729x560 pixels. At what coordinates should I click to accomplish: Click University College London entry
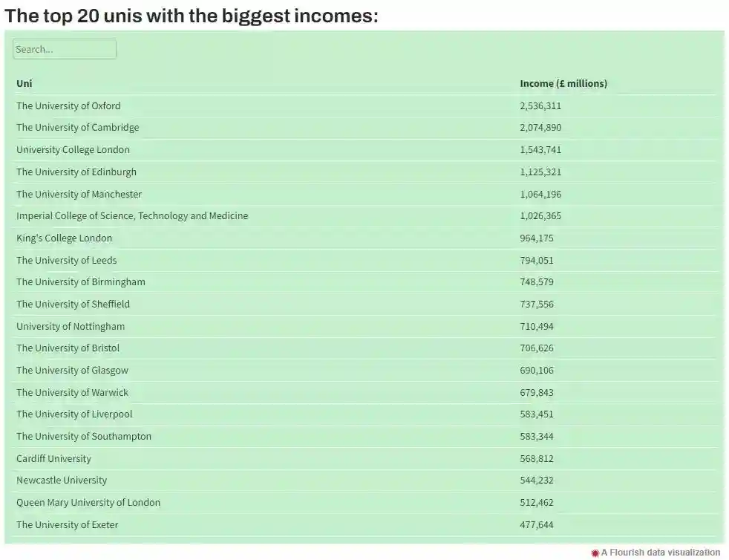point(73,149)
